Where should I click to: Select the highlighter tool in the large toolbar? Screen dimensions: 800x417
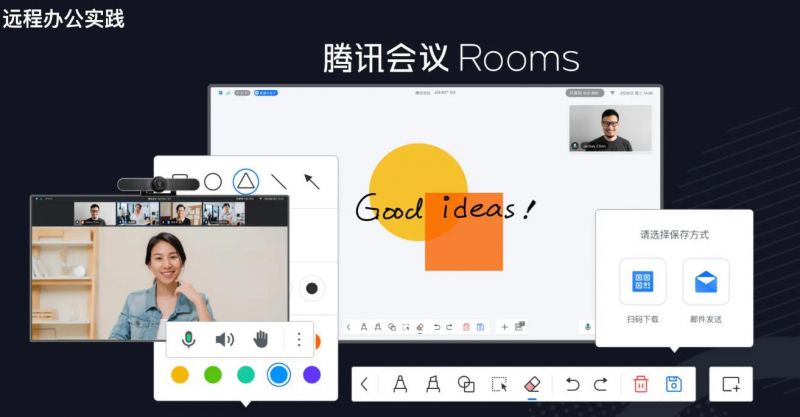pos(433,384)
